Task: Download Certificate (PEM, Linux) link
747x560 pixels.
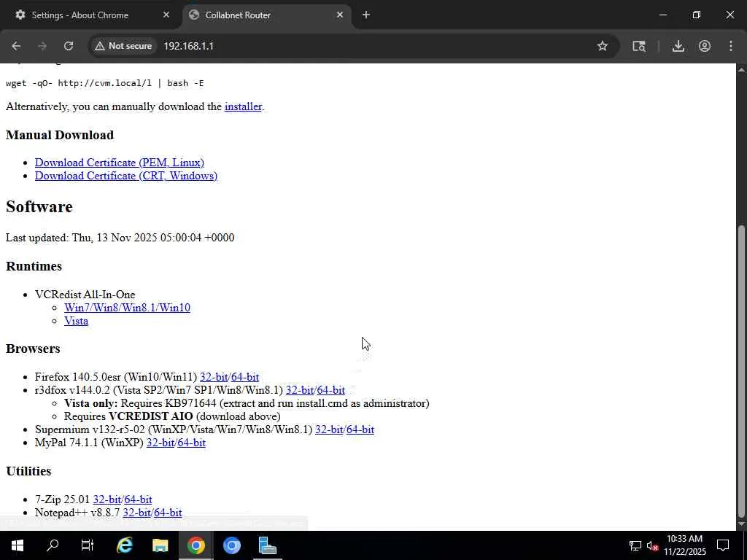Action: point(120,163)
